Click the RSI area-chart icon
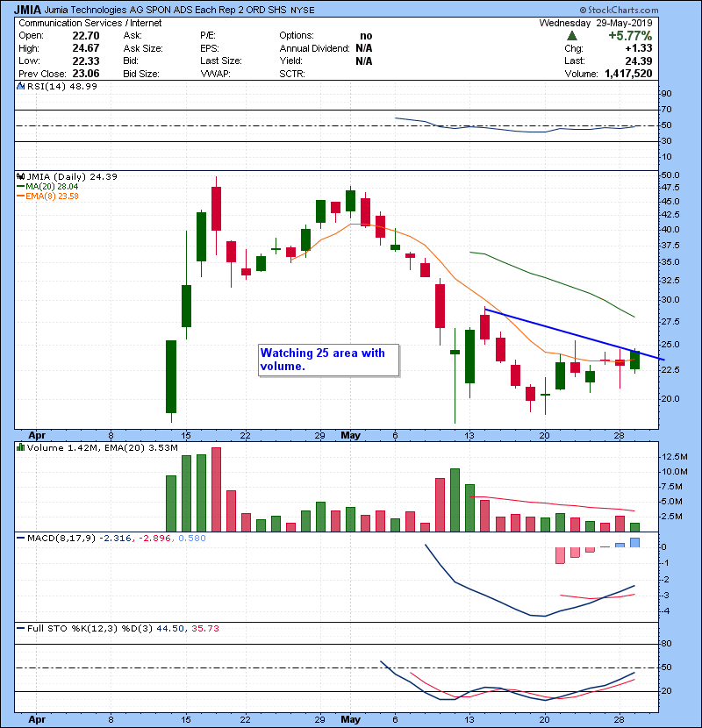 click(x=20, y=86)
